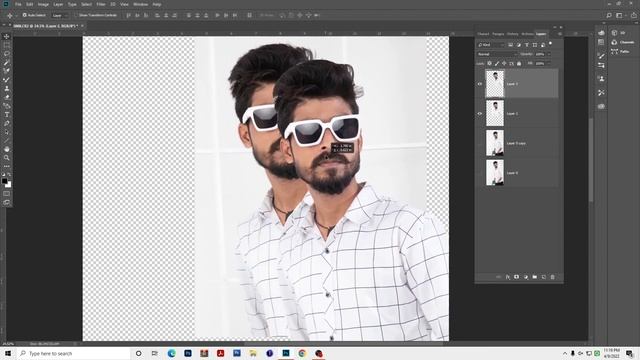The height and width of the screenshot is (360, 640).
Task: Select the Eraser tool
Action: point(7,97)
